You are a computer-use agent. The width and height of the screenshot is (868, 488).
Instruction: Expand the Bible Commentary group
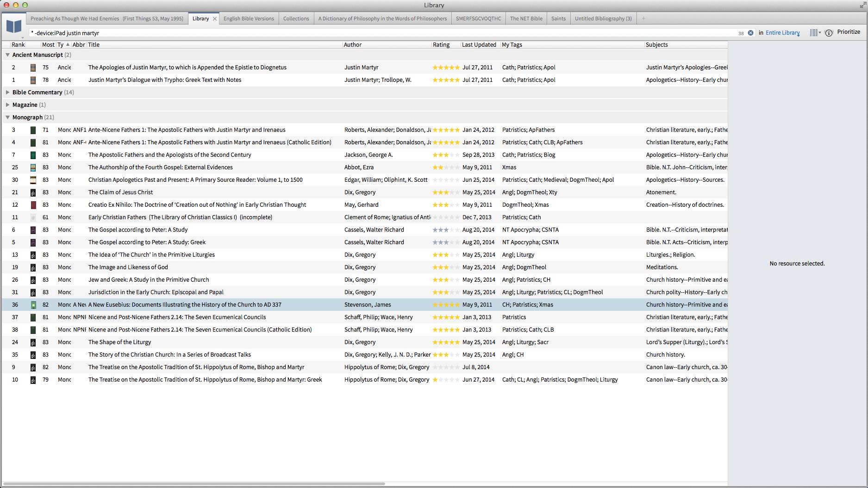[x=7, y=92]
